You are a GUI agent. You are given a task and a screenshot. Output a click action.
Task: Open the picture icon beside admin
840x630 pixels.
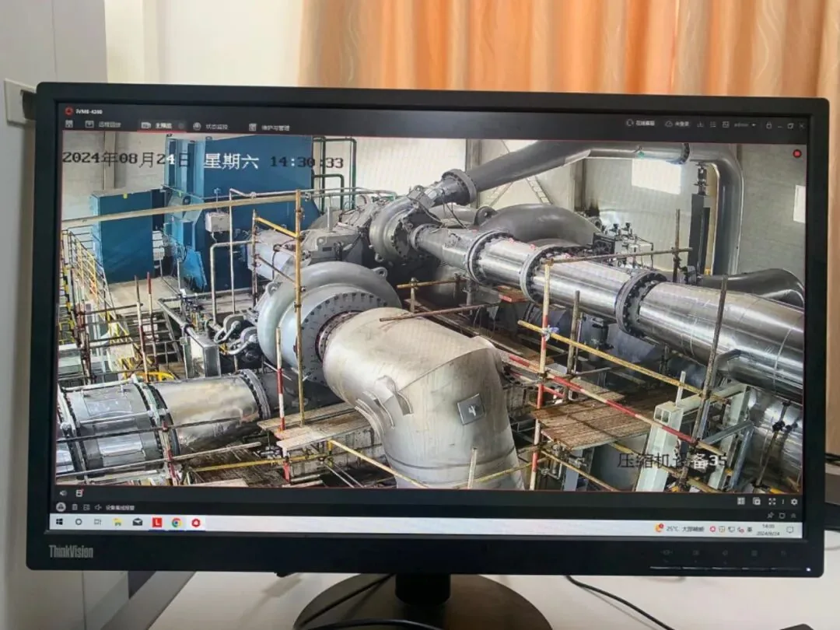[x=726, y=124]
